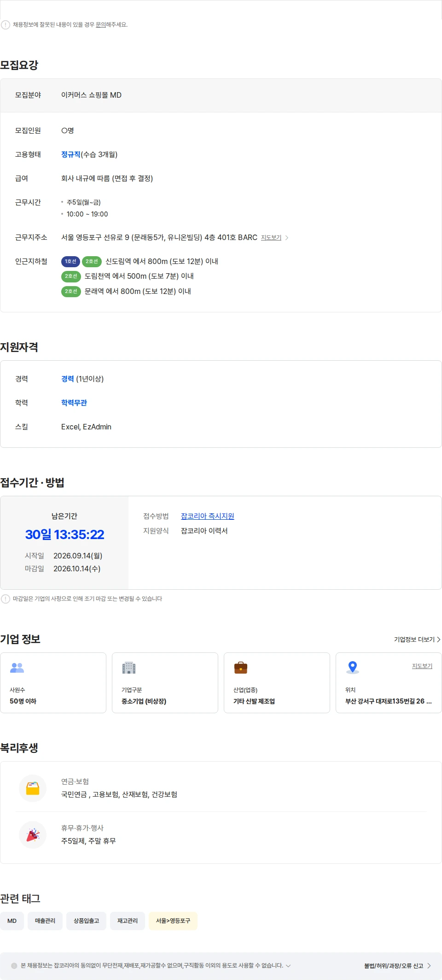Image resolution: width=442 pixels, height=980 pixels.
Task: Click the briefcase icon in 산업(업종) card
Action: (x=241, y=668)
